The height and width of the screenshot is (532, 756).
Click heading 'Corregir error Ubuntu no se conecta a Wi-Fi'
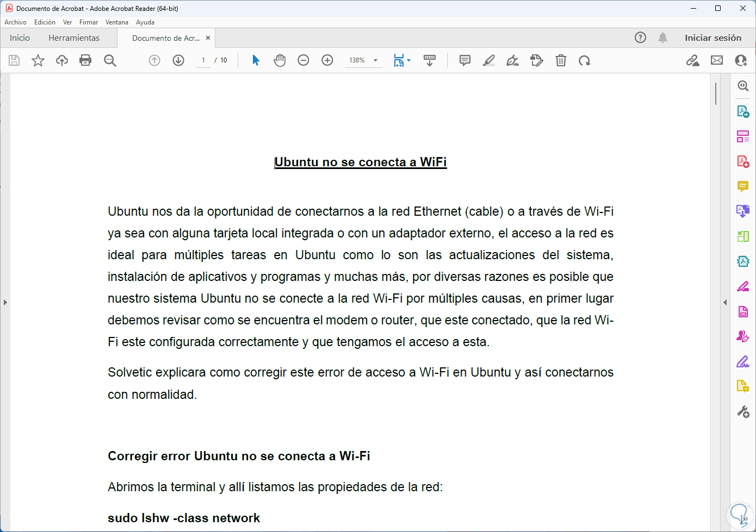(239, 456)
